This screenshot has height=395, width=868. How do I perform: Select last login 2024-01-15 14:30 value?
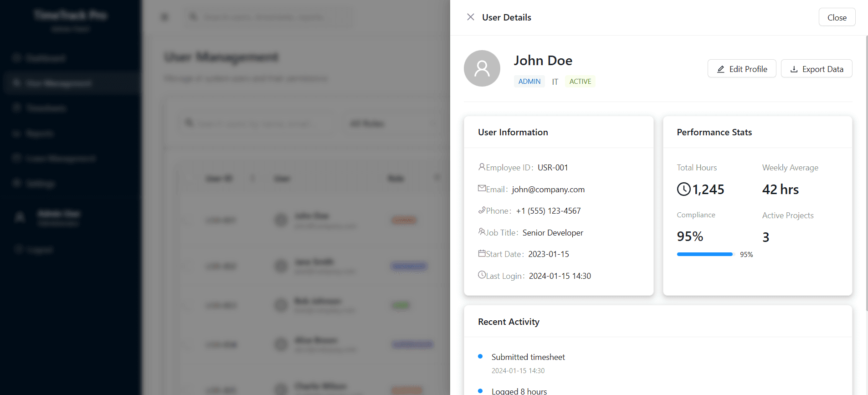[560, 276]
